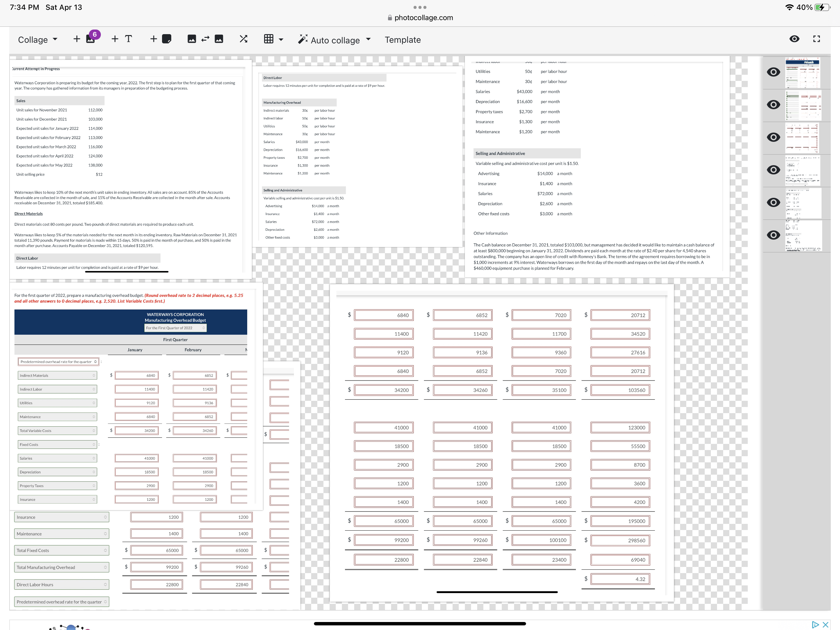
Task: Select the fourth thumbnail in the sidebar
Action: coord(803,170)
